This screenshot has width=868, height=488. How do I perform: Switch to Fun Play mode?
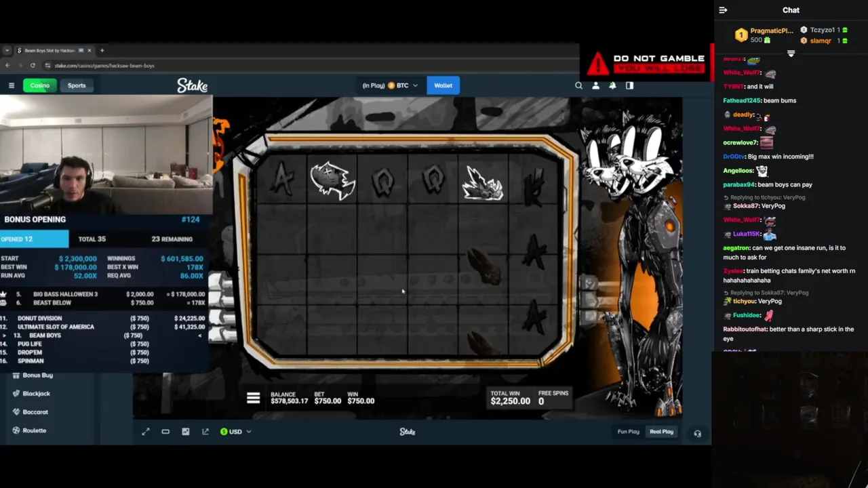[628, 432]
